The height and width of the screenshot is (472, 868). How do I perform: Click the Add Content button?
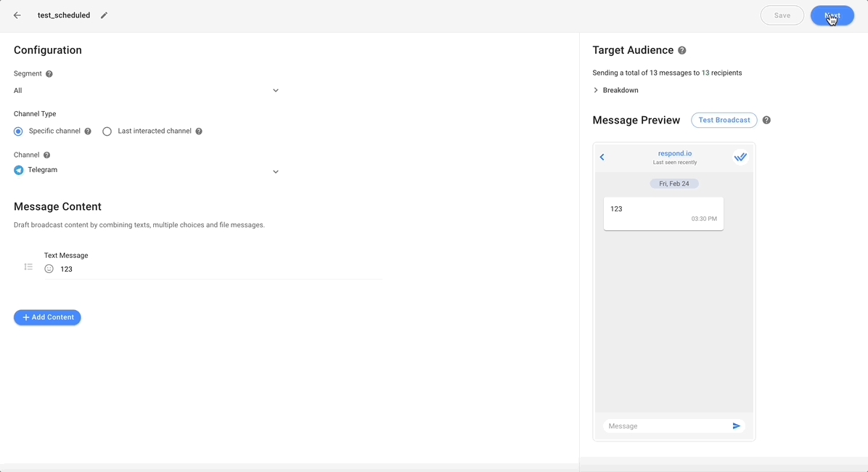[47, 317]
